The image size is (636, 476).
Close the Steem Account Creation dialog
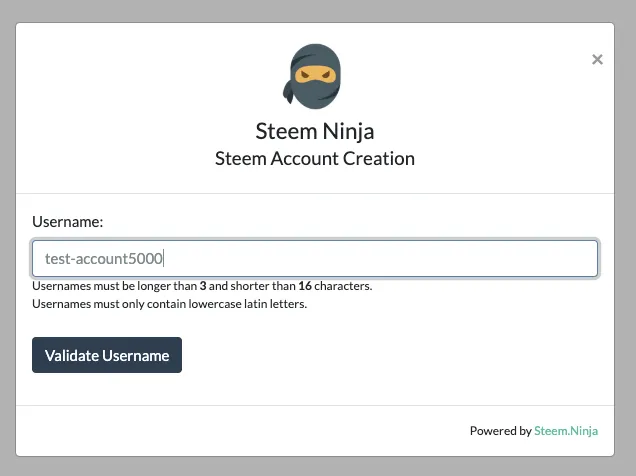coord(597,60)
